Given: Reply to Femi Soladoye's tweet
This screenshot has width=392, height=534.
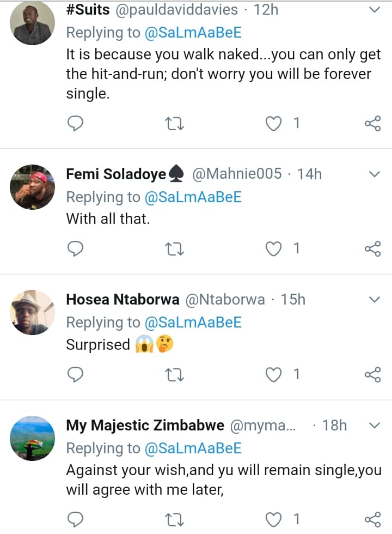Looking at the screenshot, I should pos(75,249).
